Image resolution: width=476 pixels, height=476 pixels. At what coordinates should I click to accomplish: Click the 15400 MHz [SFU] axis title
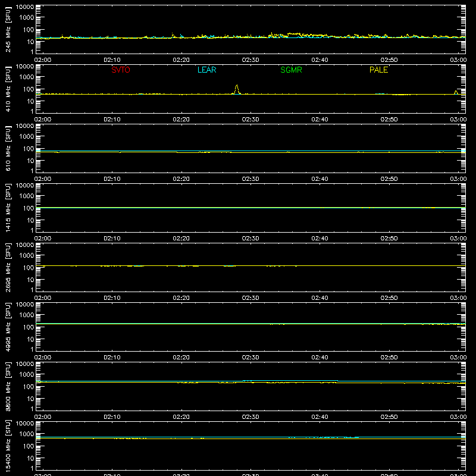[x=8, y=446]
